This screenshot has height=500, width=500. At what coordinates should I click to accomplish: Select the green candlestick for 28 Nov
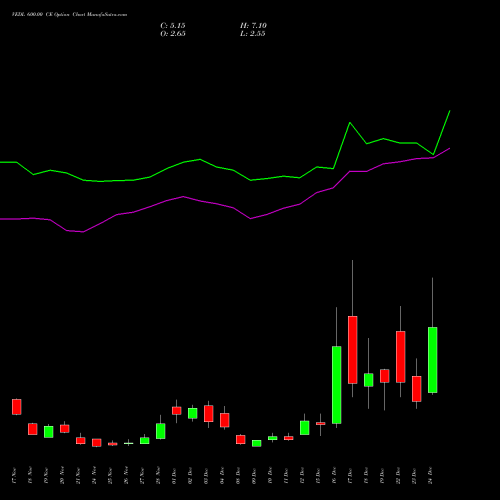pos(161,431)
